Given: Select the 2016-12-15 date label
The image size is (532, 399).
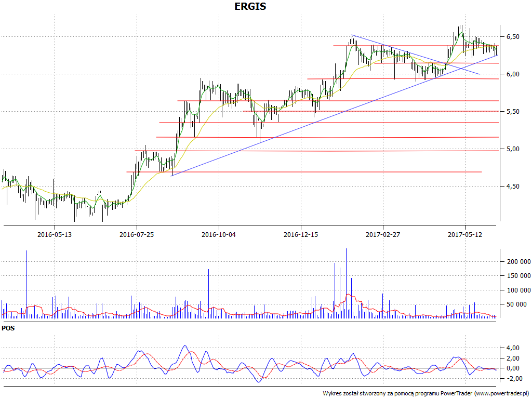Looking at the screenshot, I should (301, 234).
